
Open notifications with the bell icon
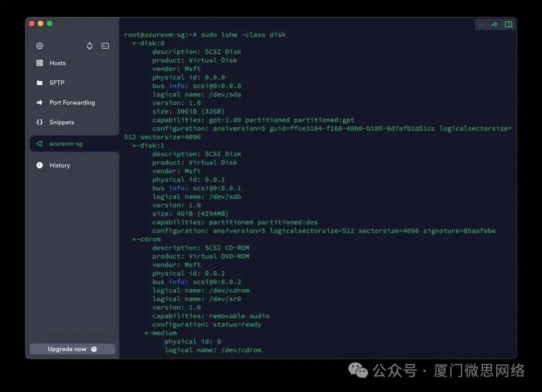89,46
